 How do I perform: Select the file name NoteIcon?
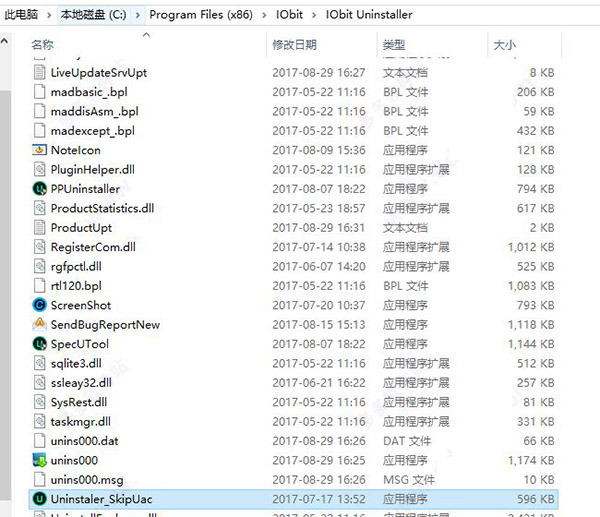point(76,150)
